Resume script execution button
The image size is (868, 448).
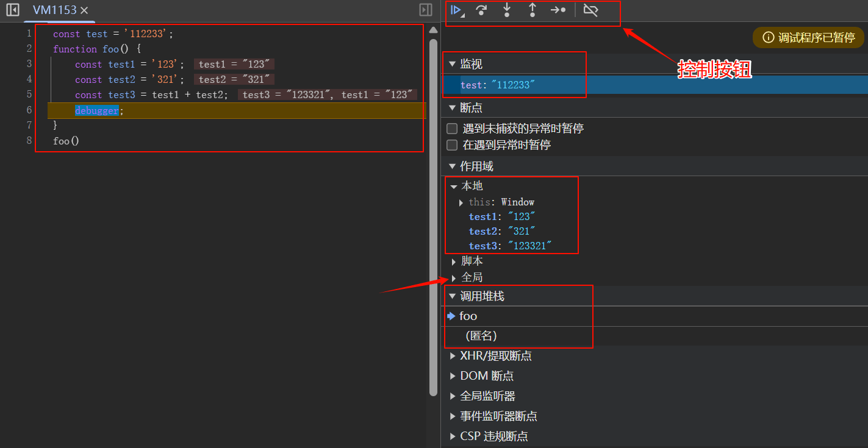click(x=456, y=10)
